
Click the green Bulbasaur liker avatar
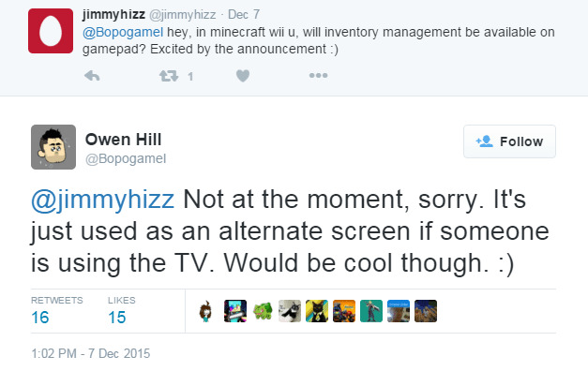pos(263,311)
